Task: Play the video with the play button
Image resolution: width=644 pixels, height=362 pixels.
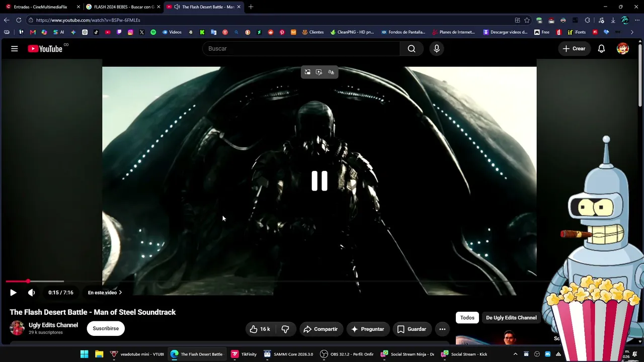Action: point(13,293)
